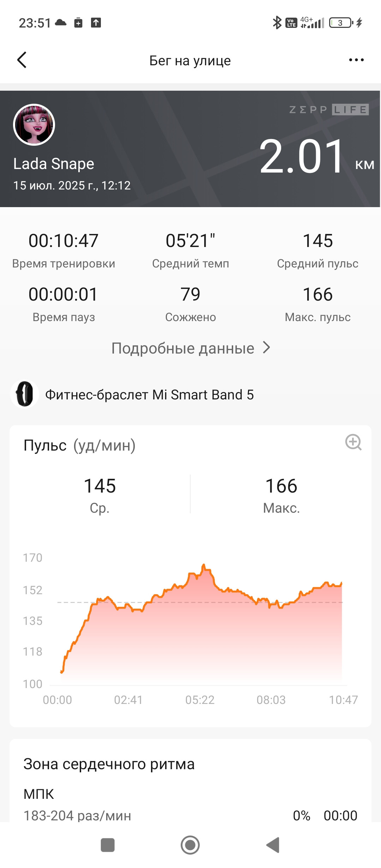Tap the Bluetooth icon in the status bar
The height and width of the screenshot is (868, 381).
tap(277, 23)
